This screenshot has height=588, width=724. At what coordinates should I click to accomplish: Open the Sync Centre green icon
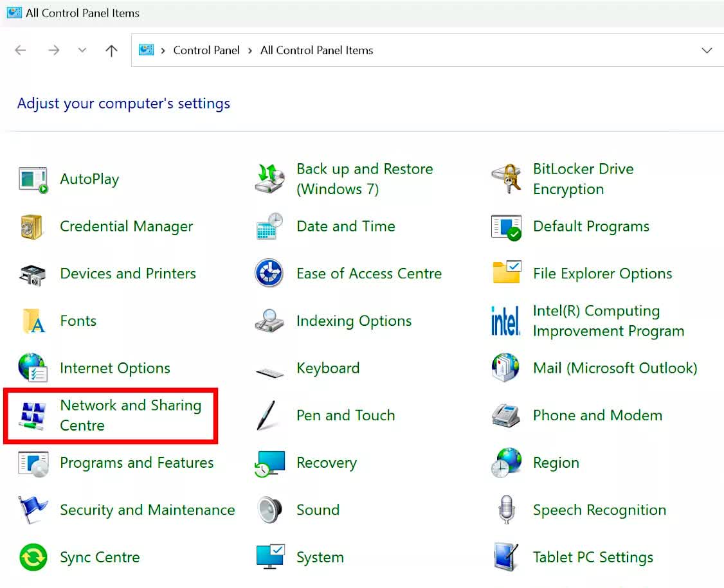point(33,557)
